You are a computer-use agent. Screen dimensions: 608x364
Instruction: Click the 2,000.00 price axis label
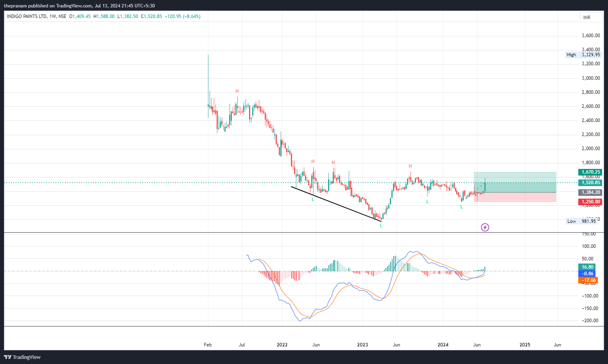[x=591, y=149]
